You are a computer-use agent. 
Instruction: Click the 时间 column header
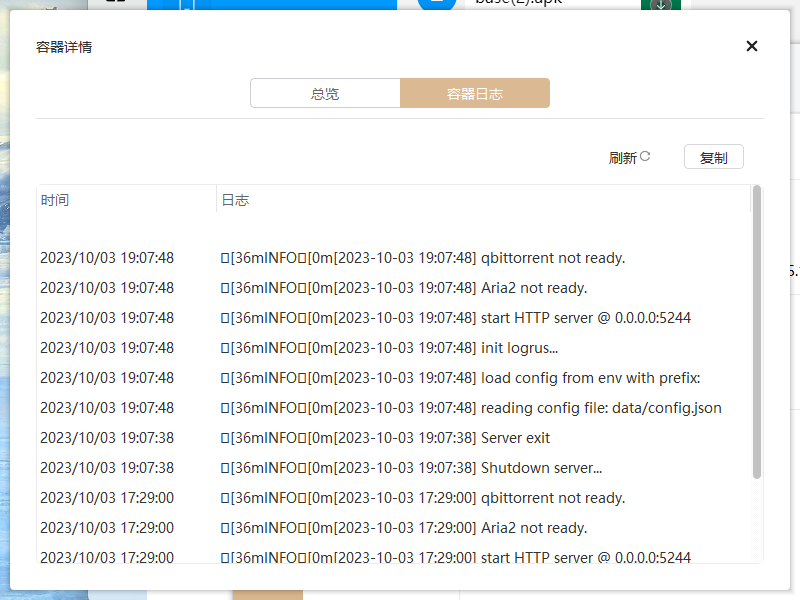[127, 199]
